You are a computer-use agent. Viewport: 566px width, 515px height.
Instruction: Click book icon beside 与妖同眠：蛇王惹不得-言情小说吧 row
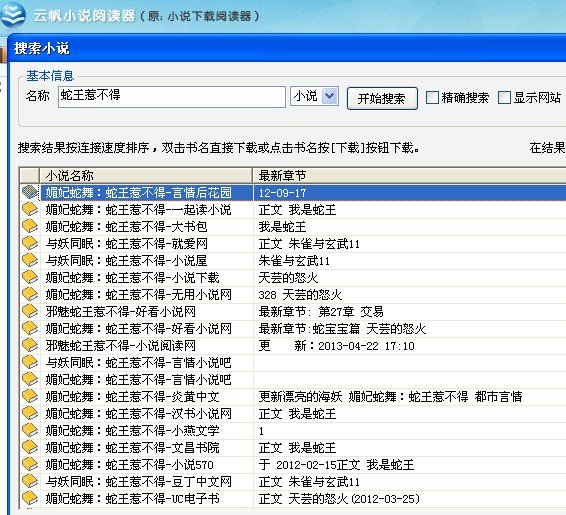click(30, 362)
